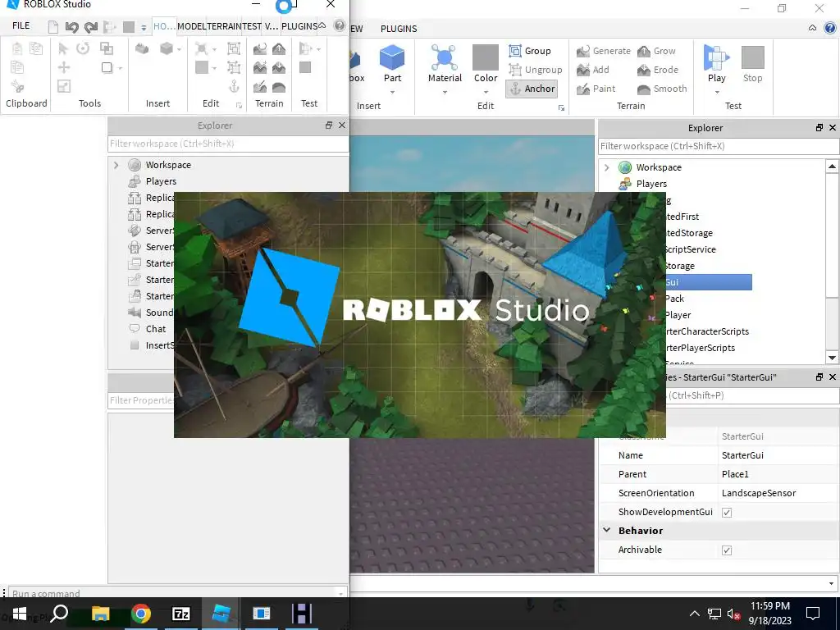The height and width of the screenshot is (630, 840).
Task: Open command bar history dropdown in right window
Action: point(832,584)
